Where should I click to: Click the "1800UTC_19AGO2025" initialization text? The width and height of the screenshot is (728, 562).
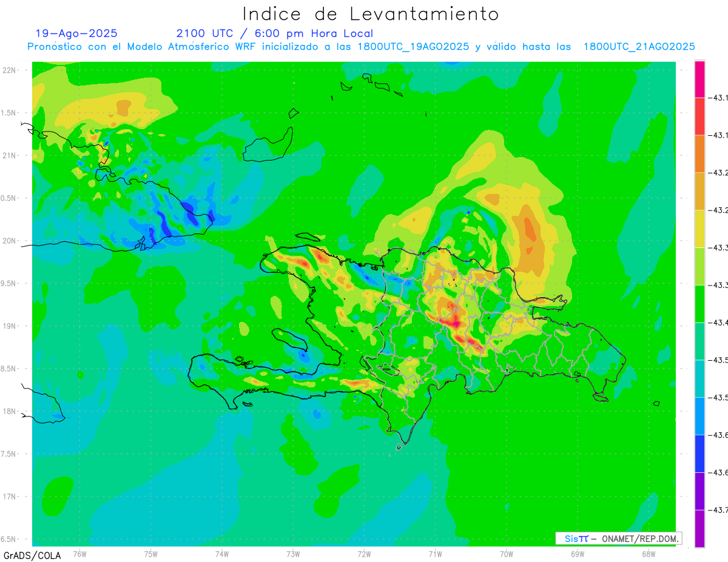click(414, 47)
